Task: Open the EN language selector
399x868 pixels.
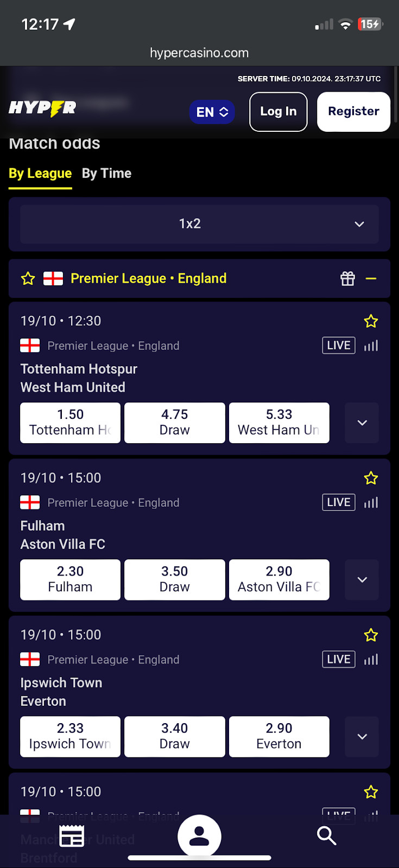Action: point(212,112)
